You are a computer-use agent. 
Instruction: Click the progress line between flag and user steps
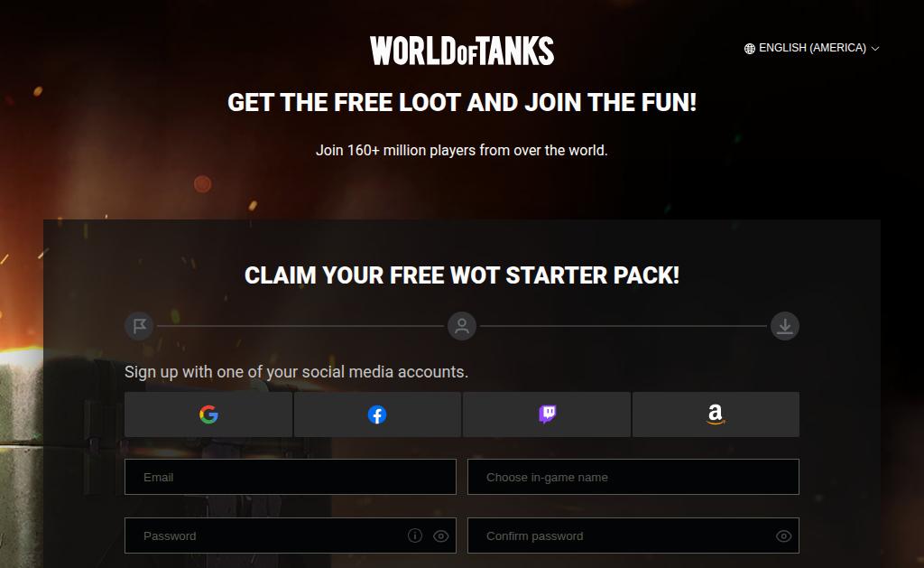(300, 326)
